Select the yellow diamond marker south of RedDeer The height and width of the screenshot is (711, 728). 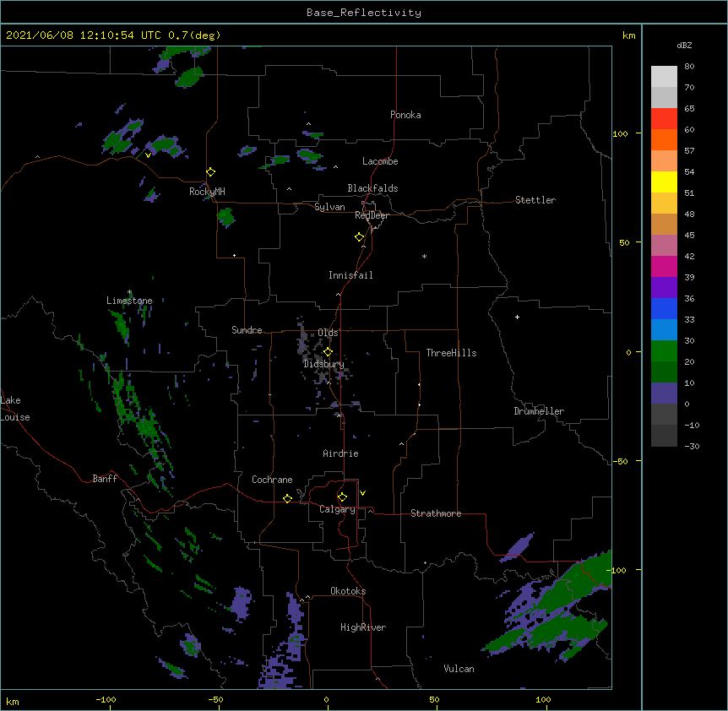pos(359,237)
